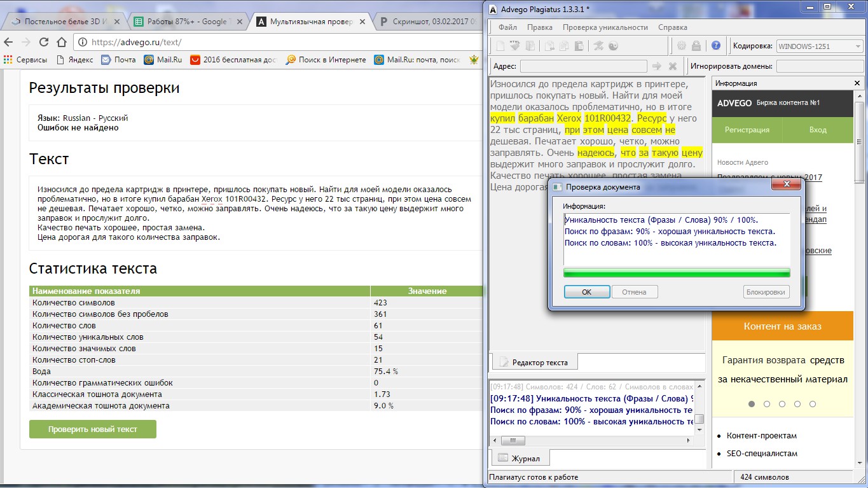Viewport: 868px width, 488px height.
Task: Click the Проверить новый текст button
Action: [93, 429]
